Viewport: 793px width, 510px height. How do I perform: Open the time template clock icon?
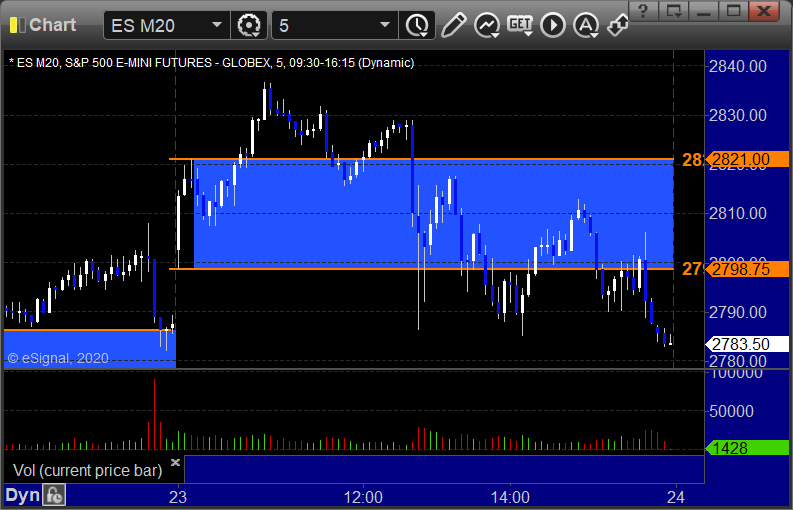tap(418, 25)
